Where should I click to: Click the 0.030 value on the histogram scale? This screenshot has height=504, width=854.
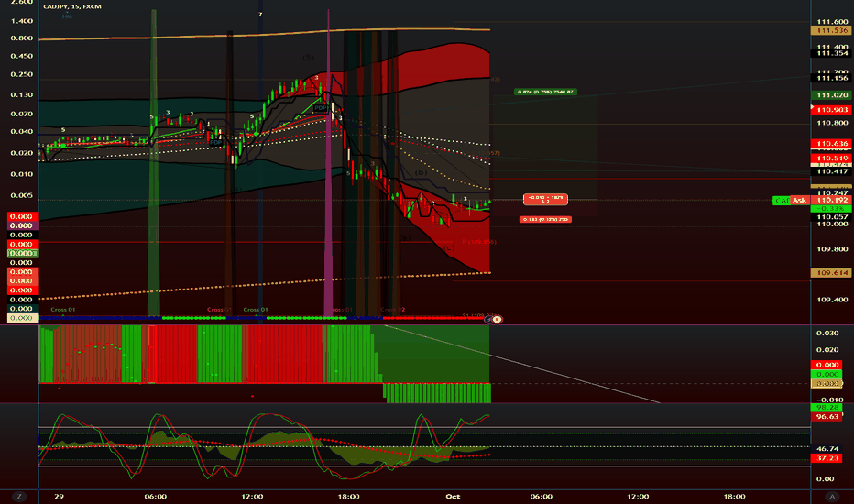[827, 333]
